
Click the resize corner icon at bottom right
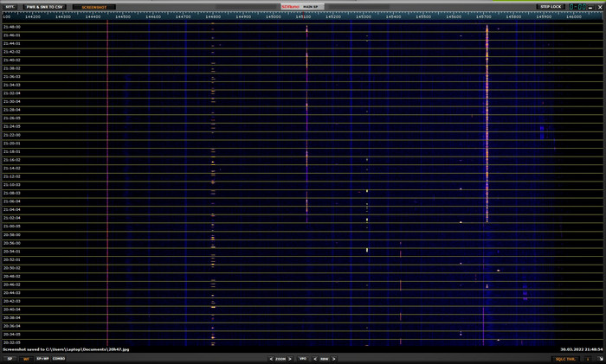[600, 359]
